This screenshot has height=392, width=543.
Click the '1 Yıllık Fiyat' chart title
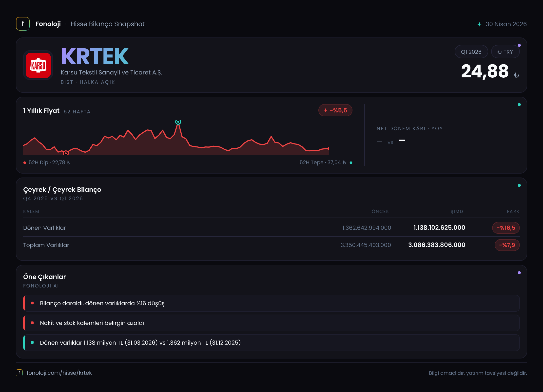41,111
